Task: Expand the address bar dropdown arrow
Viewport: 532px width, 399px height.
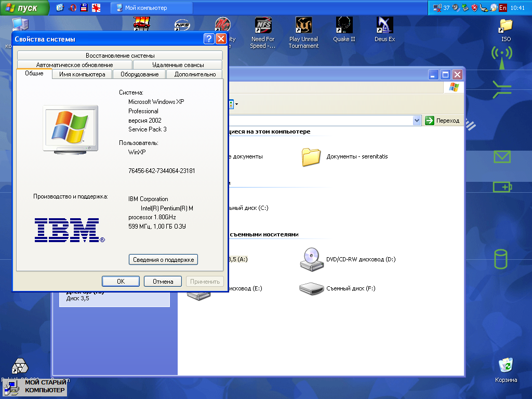Action: point(417,121)
